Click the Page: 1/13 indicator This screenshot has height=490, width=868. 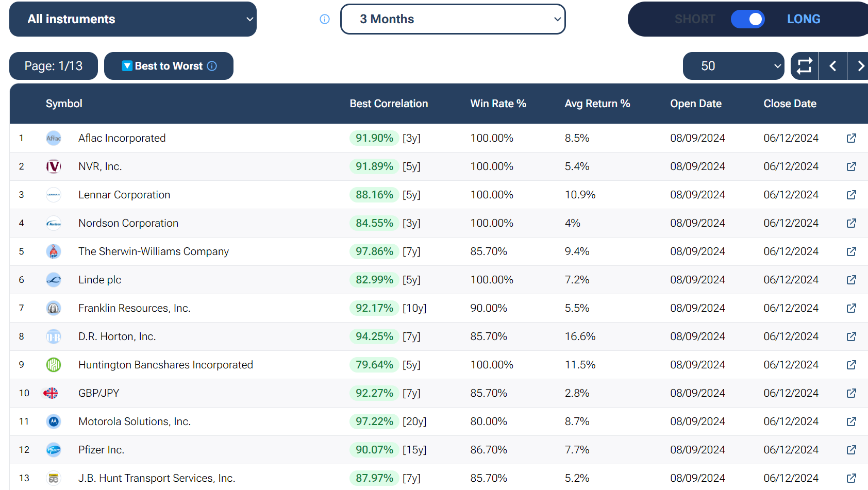click(54, 66)
